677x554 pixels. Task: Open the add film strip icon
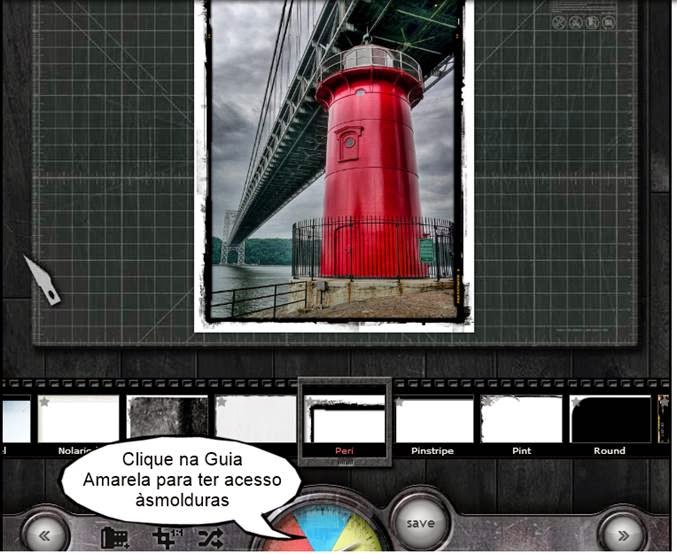coord(115,538)
